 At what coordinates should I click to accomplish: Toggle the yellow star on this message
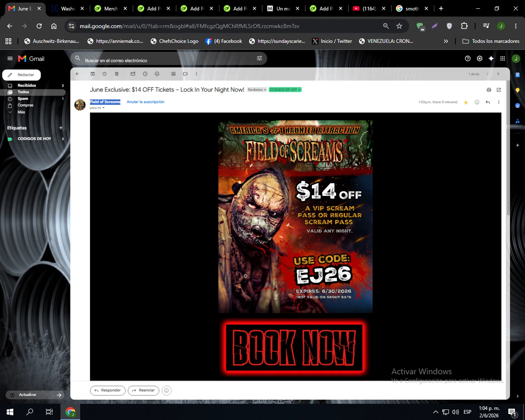(x=466, y=102)
